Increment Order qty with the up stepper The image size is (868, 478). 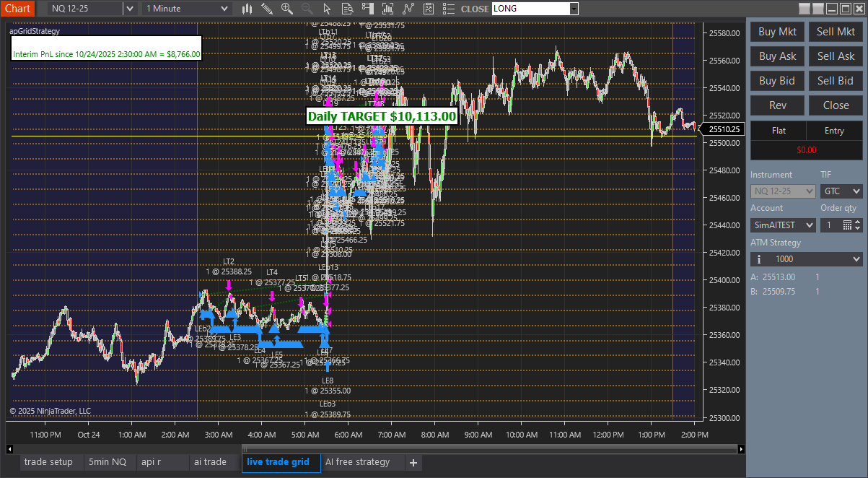(858, 221)
